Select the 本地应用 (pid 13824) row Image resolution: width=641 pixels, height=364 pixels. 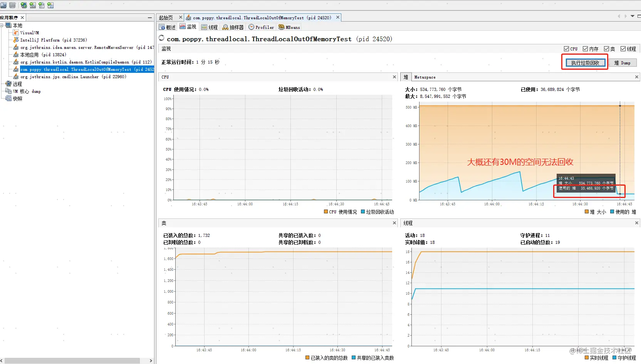click(x=43, y=55)
